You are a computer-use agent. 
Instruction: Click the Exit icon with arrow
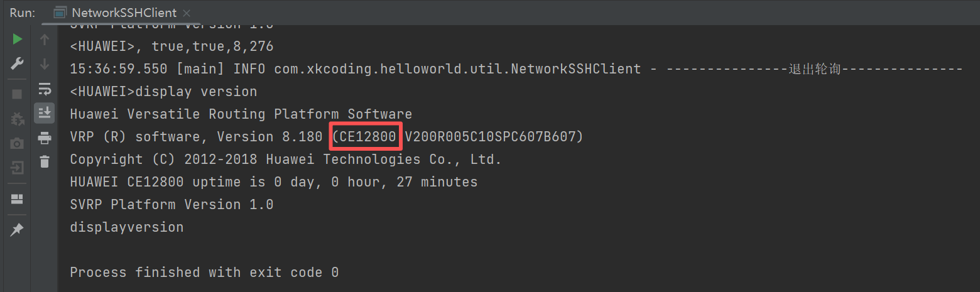[18, 168]
